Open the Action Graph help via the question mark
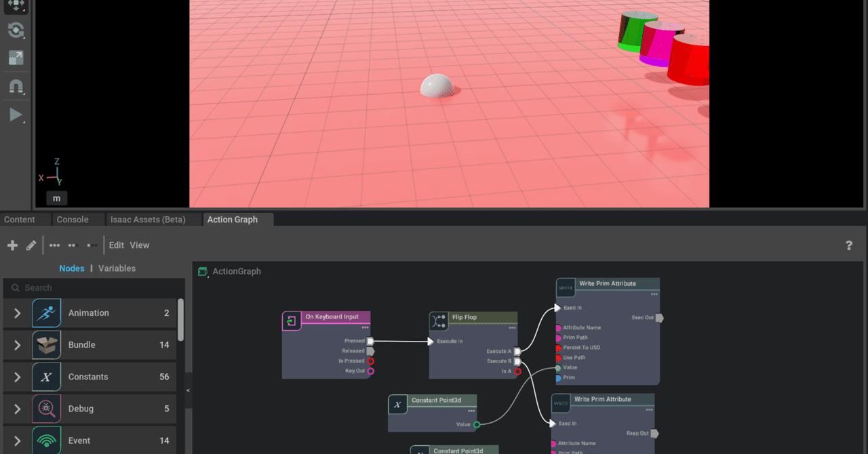Image resolution: width=868 pixels, height=454 pixels. pos(849,245)
